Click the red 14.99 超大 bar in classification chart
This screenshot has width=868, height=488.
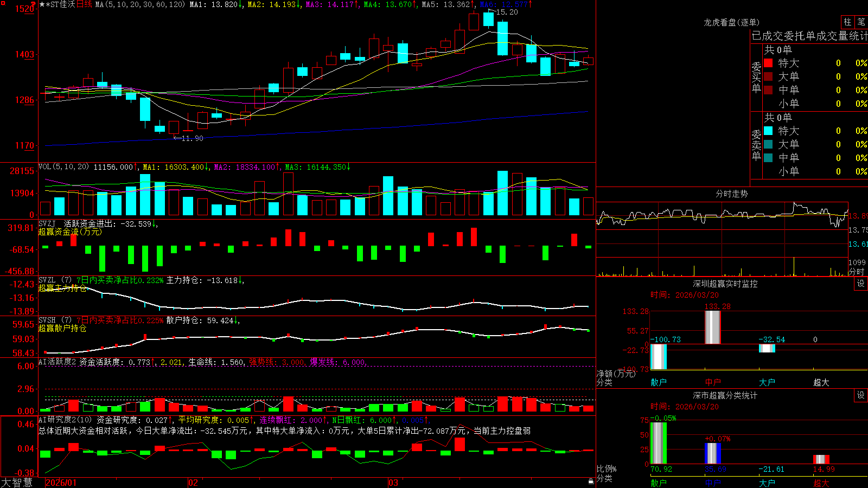(x=821, y=460)
